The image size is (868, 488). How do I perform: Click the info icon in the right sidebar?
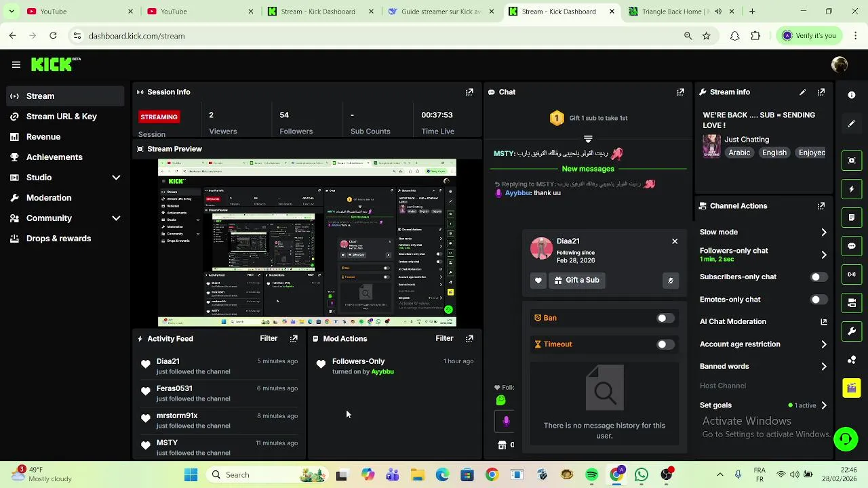pos(852,96)
